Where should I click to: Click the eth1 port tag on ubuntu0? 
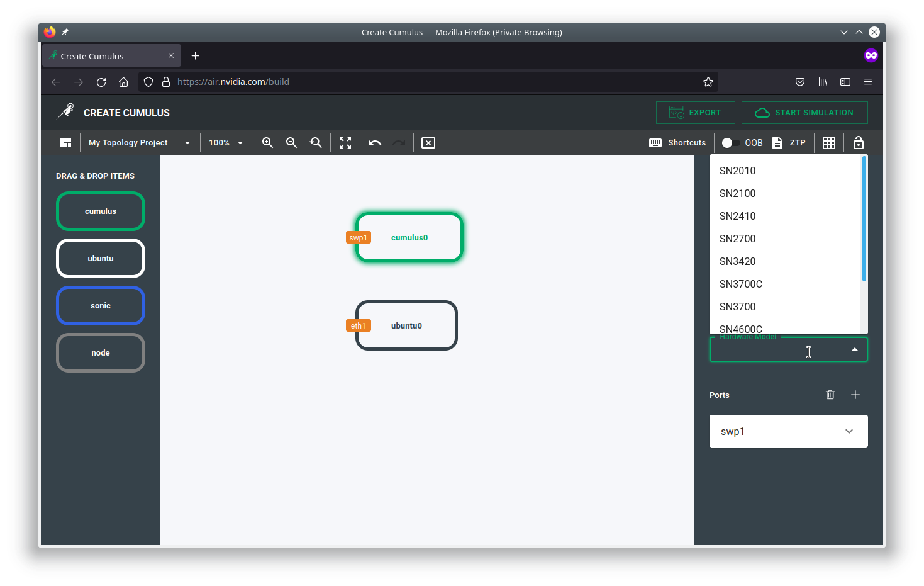[x=359, y=326]
